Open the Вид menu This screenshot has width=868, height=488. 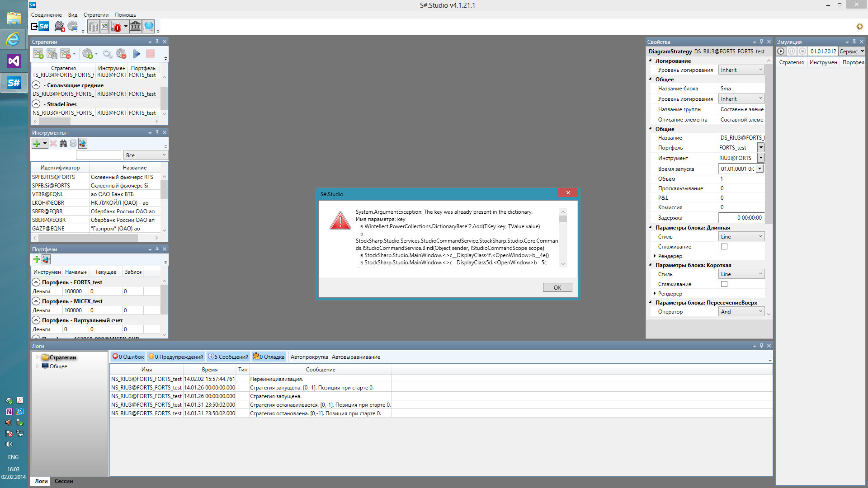[x=73, y=15]
